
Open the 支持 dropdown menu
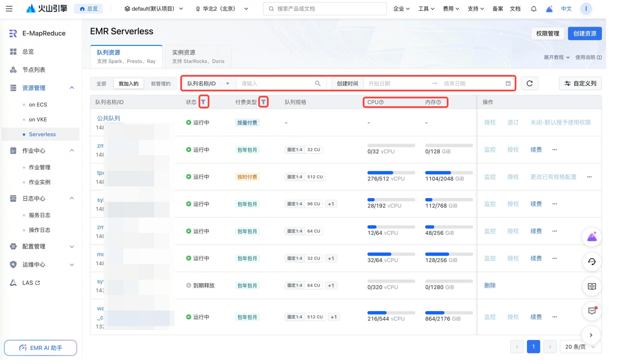tap(476, 9)
